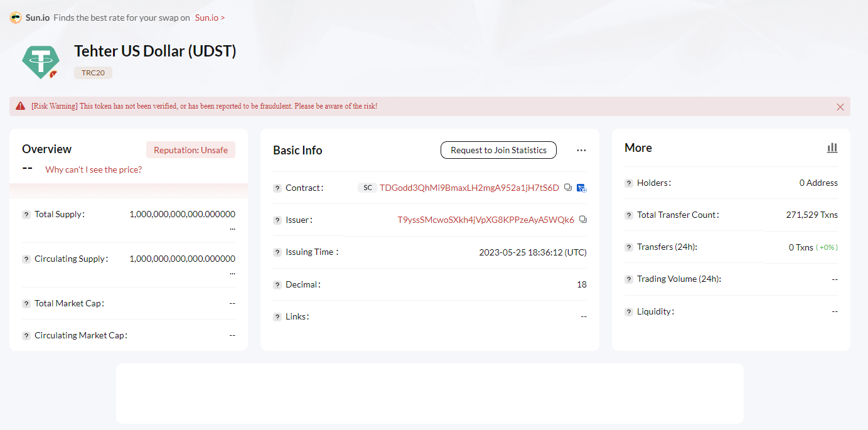Open the bar chart icon in More panel
Viewport: 868px width, 430px height.
click(832, 148)
